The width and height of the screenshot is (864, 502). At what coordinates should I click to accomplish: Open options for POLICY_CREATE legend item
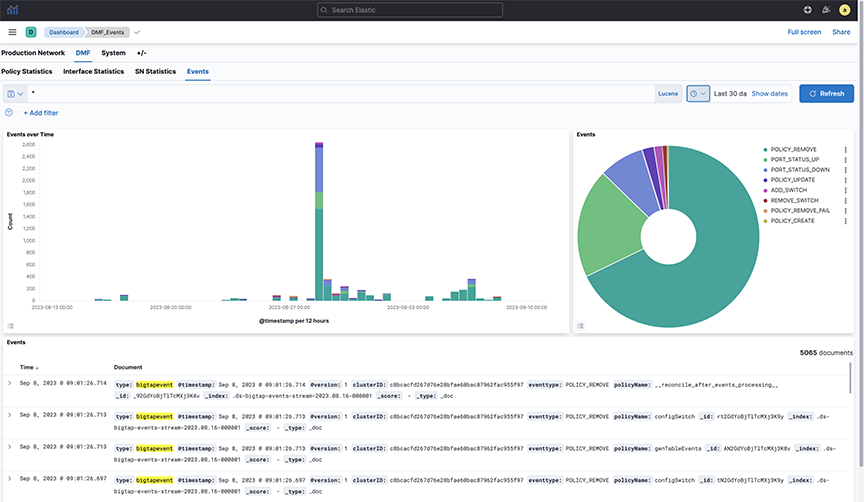(845, 221)
